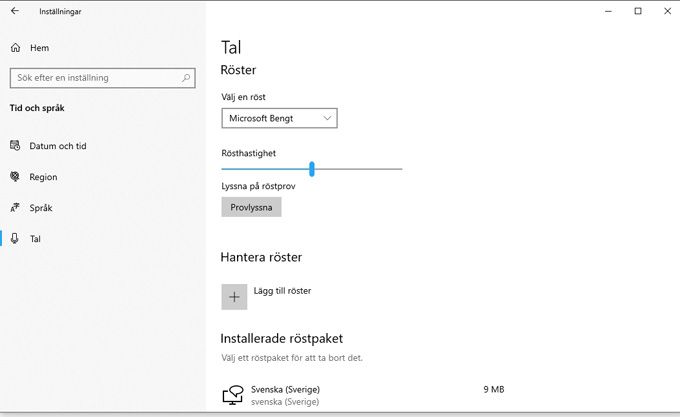The width and height of the screenshot is (680, 417).
Task: Click the Provlyssna button
Action: [x=252, y=207]
